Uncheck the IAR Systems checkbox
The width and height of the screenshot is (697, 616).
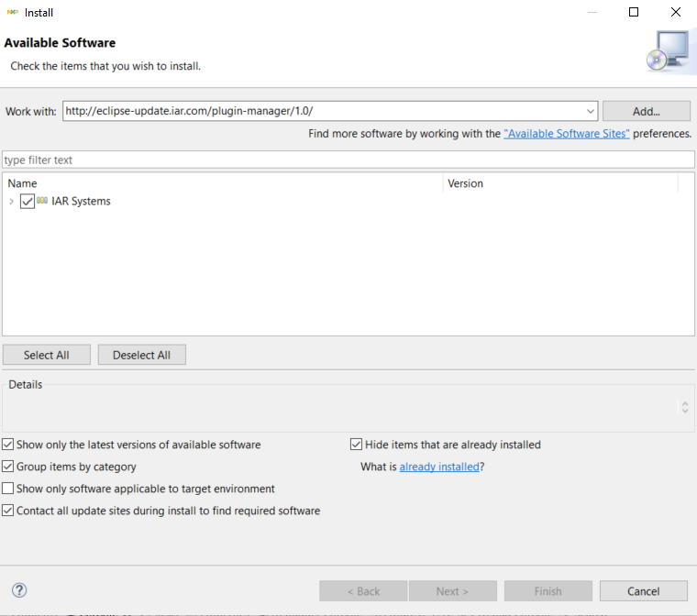[x=27, y=202]
